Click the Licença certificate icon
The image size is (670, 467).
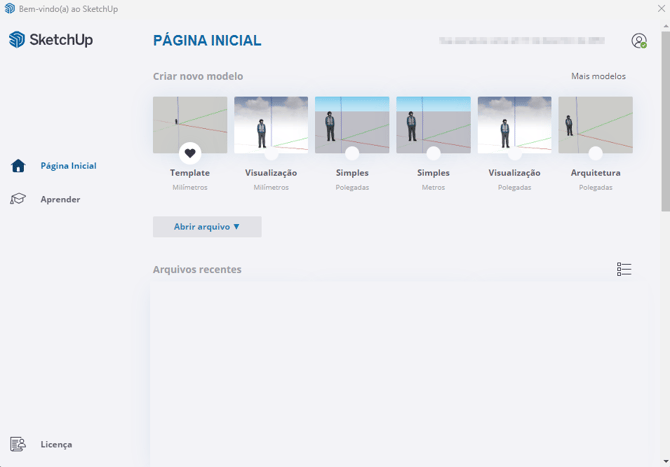coord(18,444)
